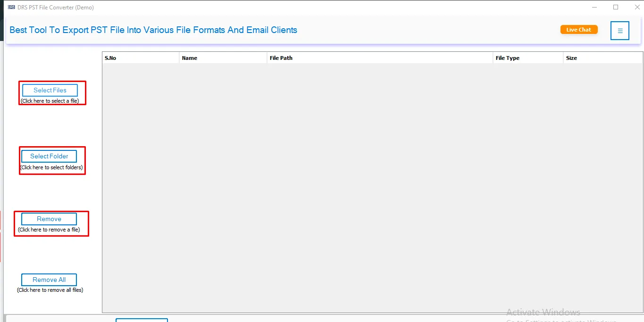Viewport: 644px width, 322px height.
Task: Start a Live Chat session
Action: click(x=579, y=30)
